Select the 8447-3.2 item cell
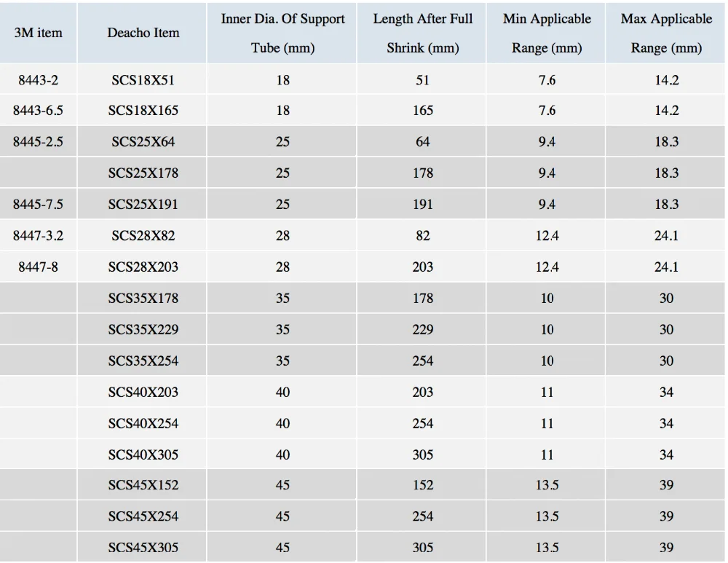Viewport: 728px width, 563px height. coord(39,236)
